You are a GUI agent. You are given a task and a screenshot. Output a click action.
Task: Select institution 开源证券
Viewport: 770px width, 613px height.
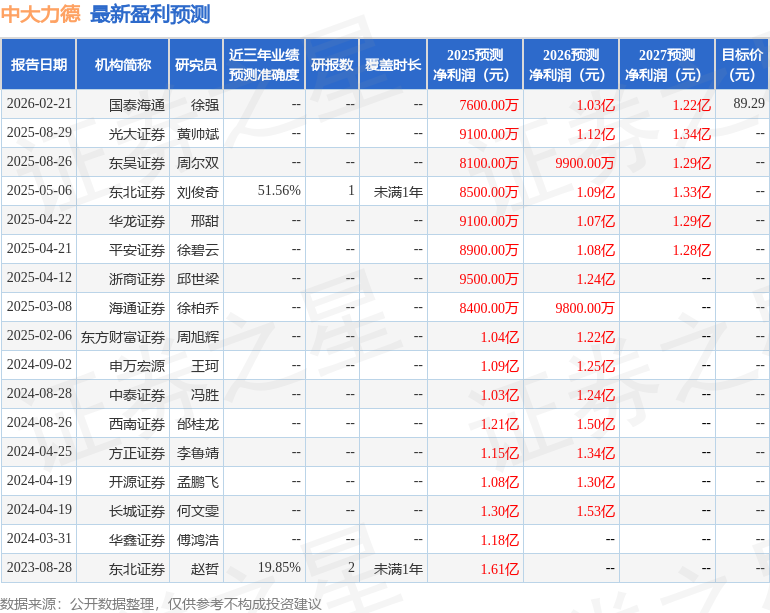137,482
